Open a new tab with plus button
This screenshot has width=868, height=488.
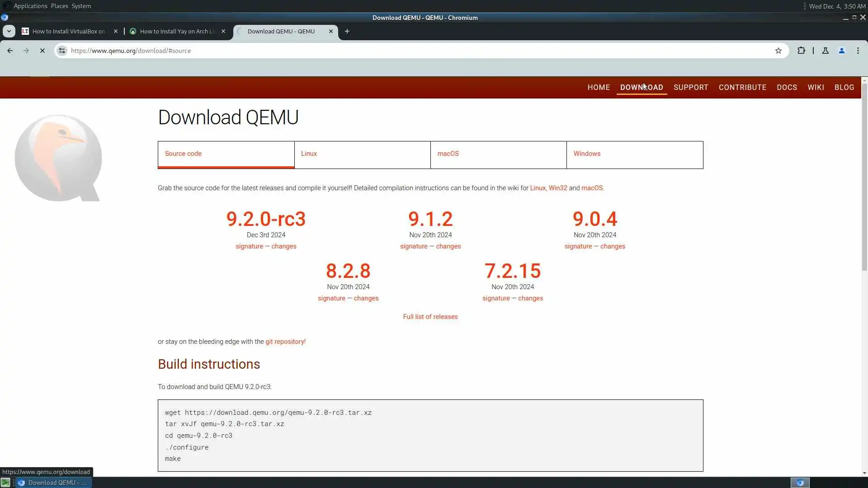tap(347, 31)
